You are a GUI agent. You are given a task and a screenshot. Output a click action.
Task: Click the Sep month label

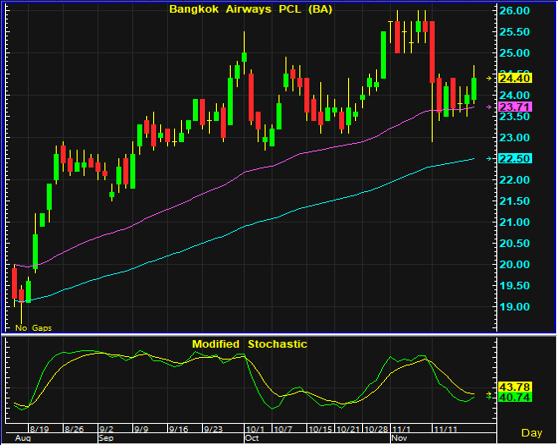[106, 438]
